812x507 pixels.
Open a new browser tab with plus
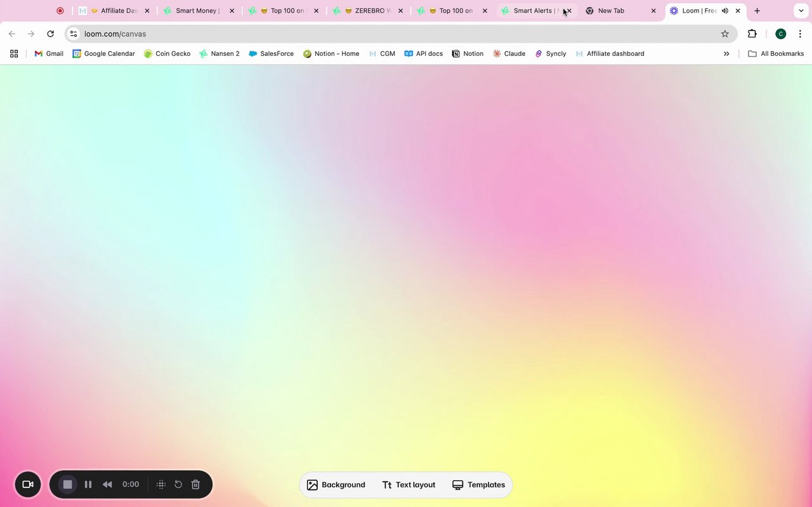pos(757,11)
